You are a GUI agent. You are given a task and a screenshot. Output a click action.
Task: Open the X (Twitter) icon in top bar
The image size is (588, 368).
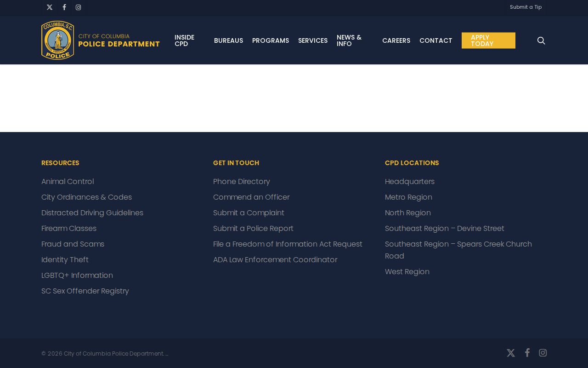50,7
